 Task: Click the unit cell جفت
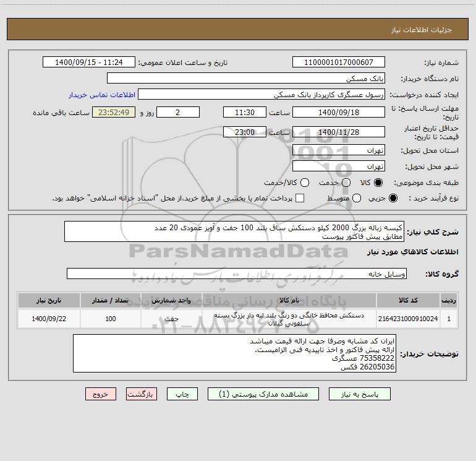pyautogui.click(x=171, y=319)
